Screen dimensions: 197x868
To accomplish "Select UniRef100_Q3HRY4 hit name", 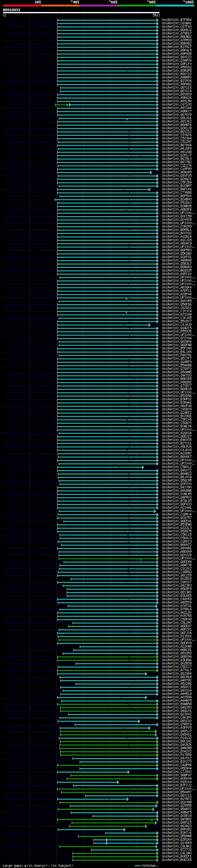I will tap(177, 61).
